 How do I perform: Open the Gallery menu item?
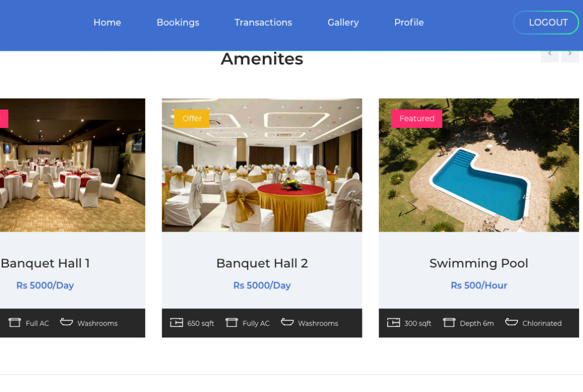pyautogui.click(x=343, y=22)
